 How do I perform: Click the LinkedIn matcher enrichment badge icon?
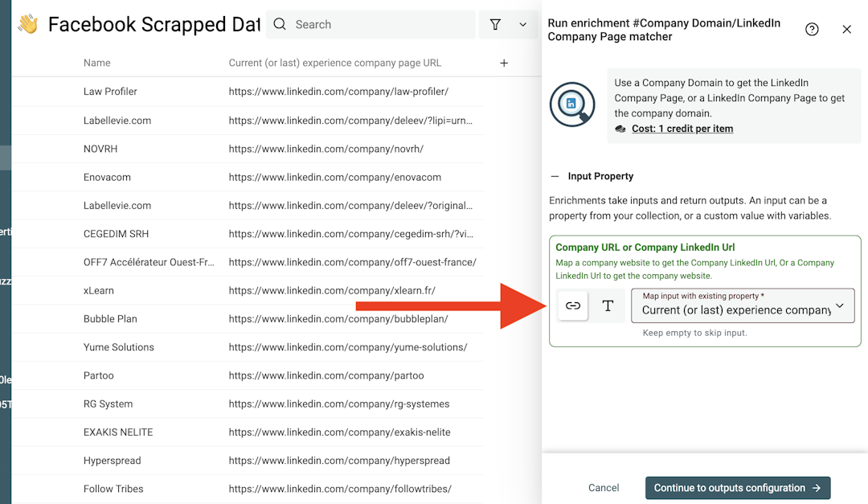(x=572, y=104)
